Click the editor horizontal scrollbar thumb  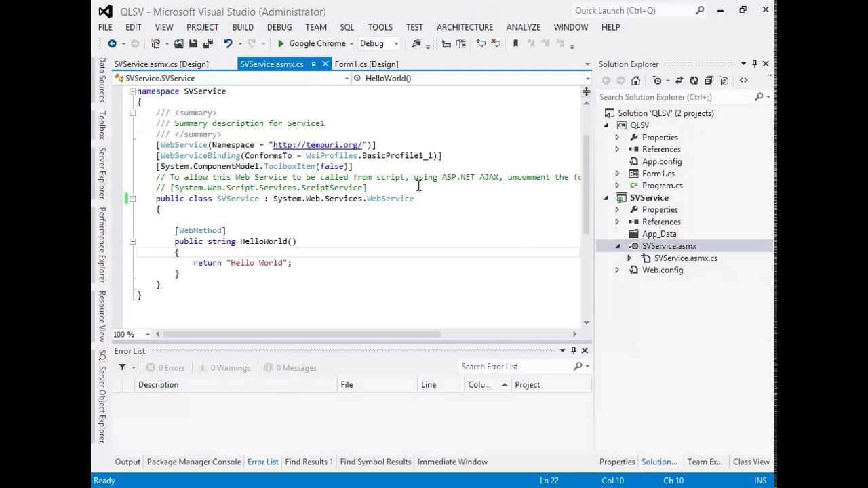click(x=302, y=334)
